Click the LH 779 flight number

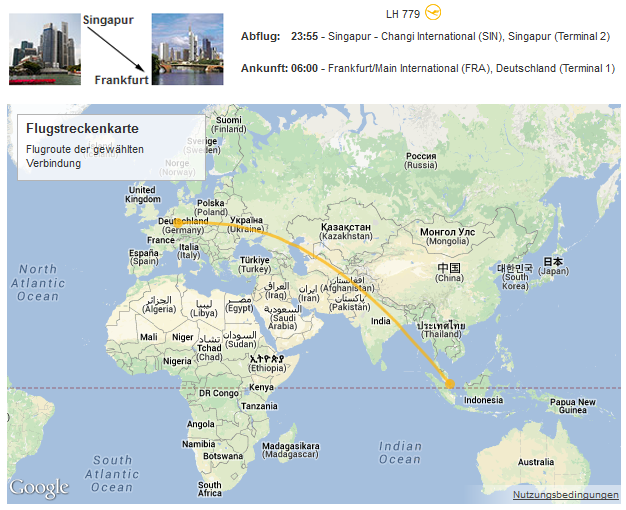(403, 14)
